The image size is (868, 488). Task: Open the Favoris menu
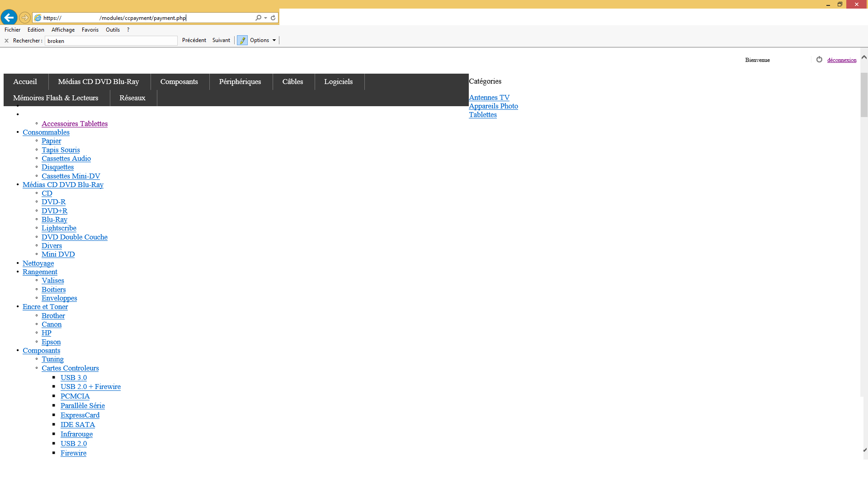pyautogui.click(x=90, y=30)
